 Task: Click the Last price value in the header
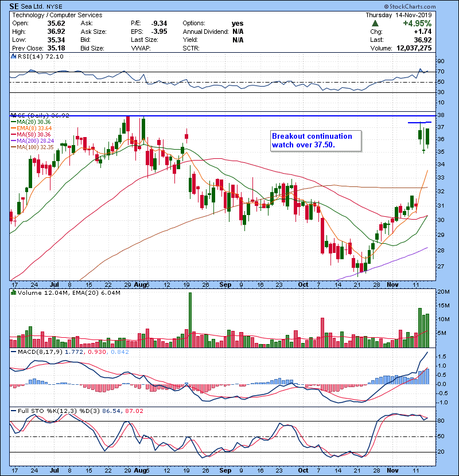coord(423,40)
